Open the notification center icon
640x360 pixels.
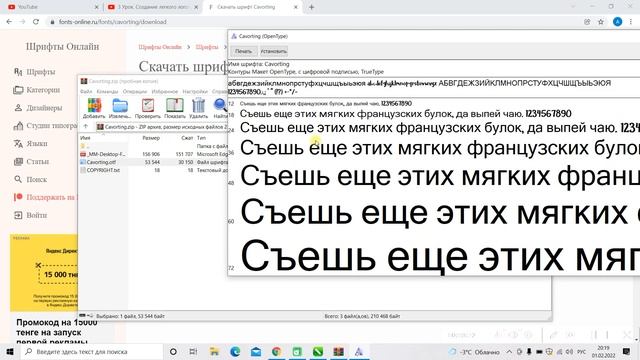point(627,351)
